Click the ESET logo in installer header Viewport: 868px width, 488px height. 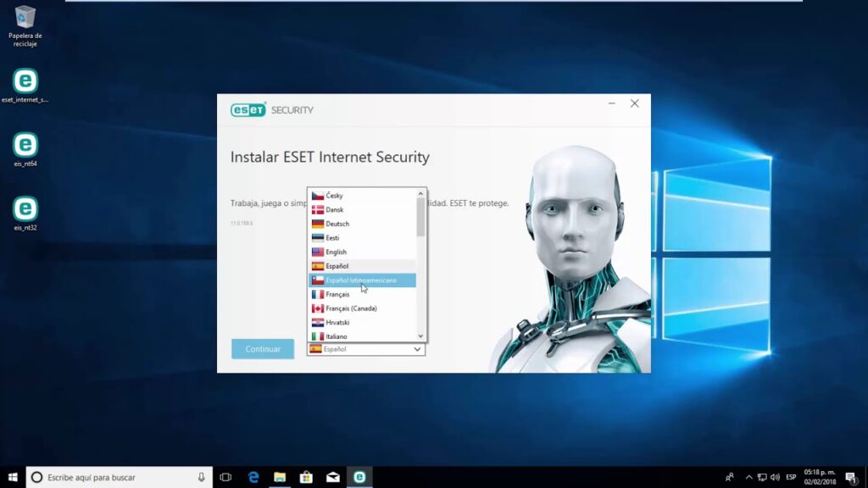point(248,109)
